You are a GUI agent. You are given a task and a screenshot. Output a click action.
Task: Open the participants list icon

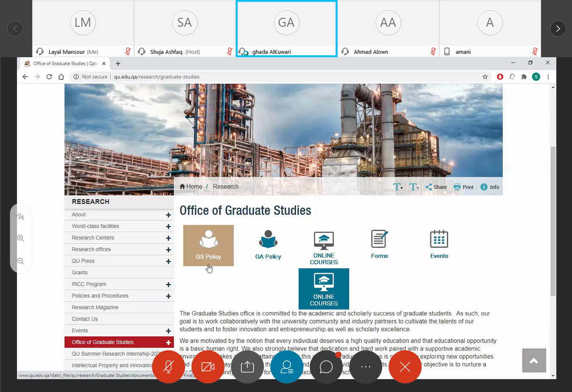pyautogui.click(x=287, y=367)
